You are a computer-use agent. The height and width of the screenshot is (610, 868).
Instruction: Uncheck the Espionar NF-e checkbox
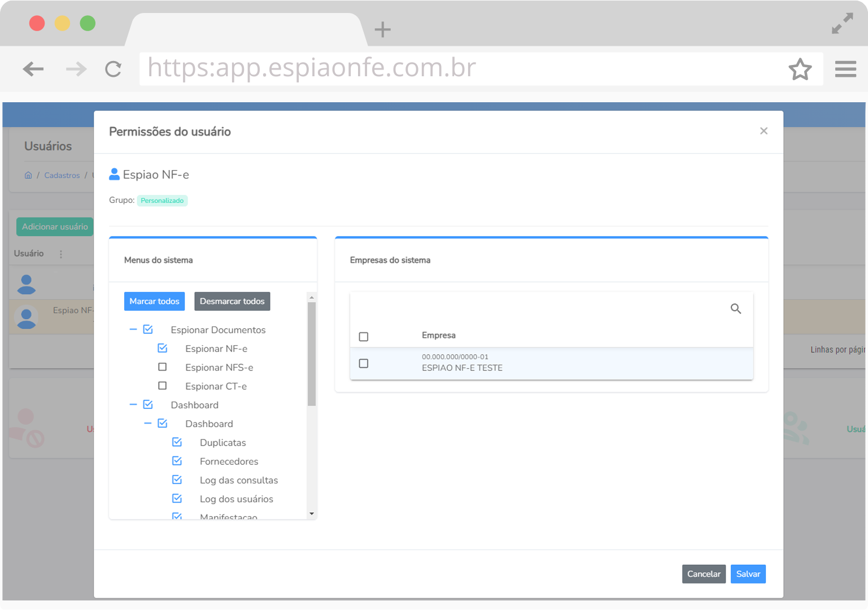click(163, 348)
